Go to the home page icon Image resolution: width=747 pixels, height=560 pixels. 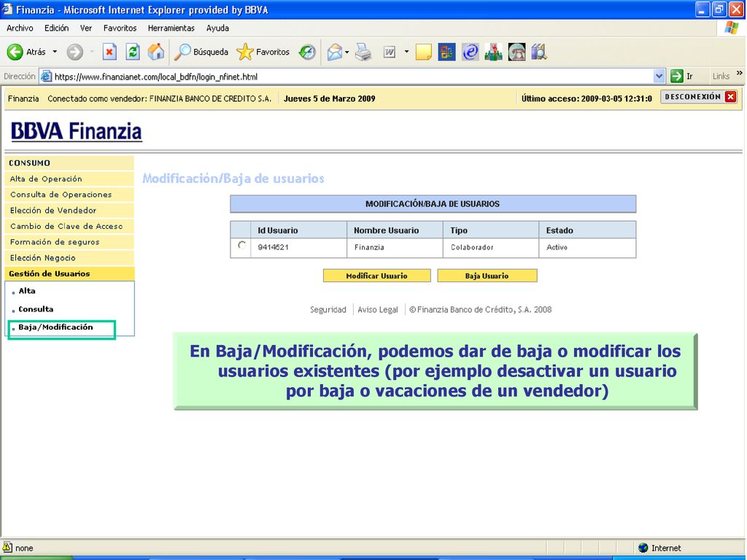[x=156, y=52]
